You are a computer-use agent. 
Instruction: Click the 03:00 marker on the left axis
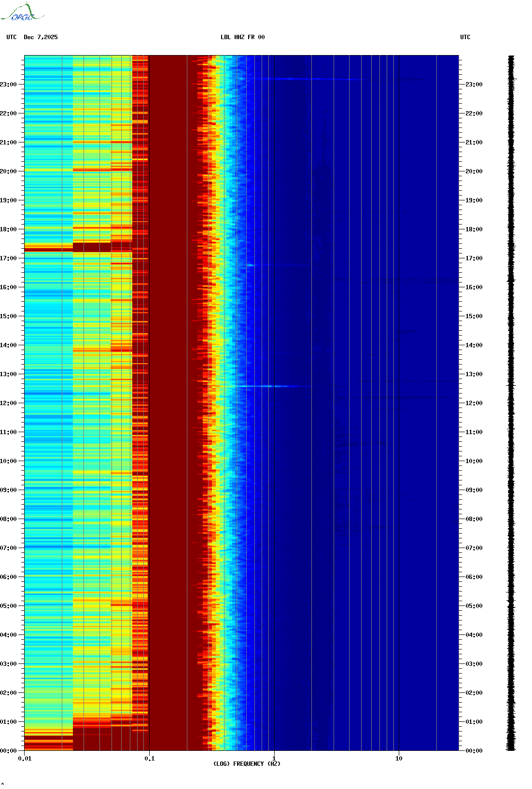9,664
